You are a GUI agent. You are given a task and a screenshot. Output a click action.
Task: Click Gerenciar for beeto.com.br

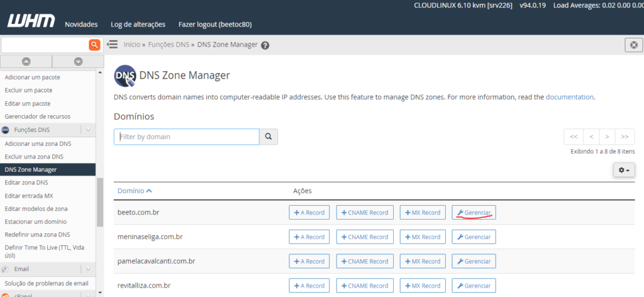click(x=474, y=213)
